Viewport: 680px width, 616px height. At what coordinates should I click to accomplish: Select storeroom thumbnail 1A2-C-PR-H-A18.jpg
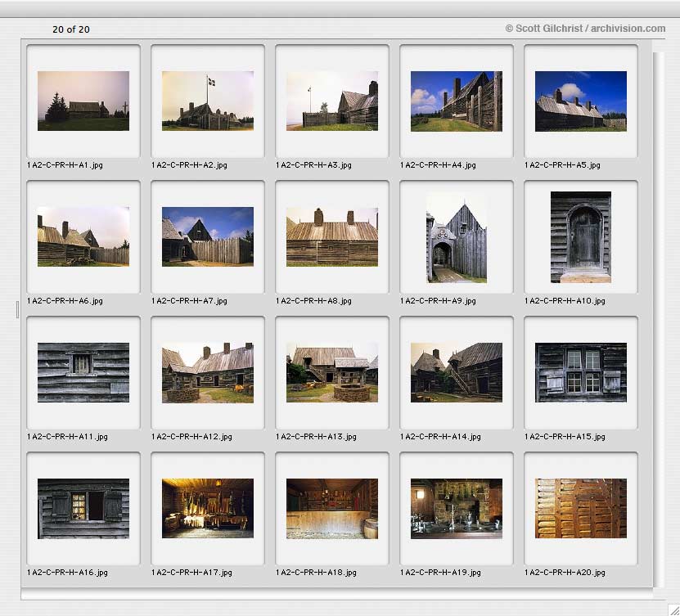point(332,509)
